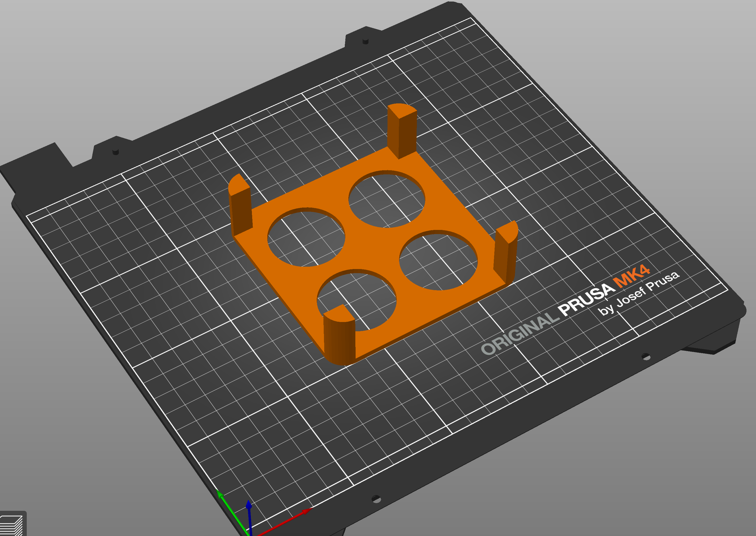The image size is (756, 536).
Task: Click the gray ORIGINAL text on bed
Action: [520, 333]
